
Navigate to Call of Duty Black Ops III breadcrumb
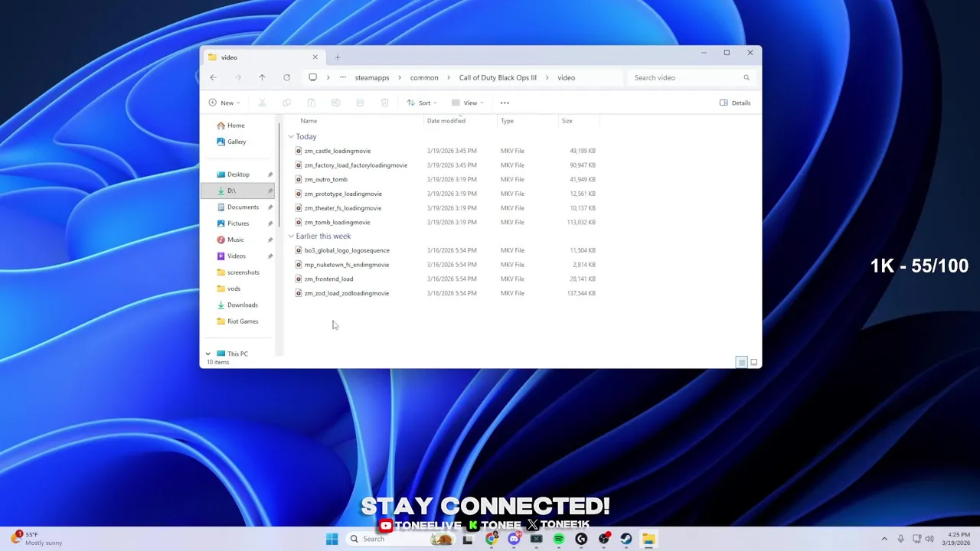point(498,77)
